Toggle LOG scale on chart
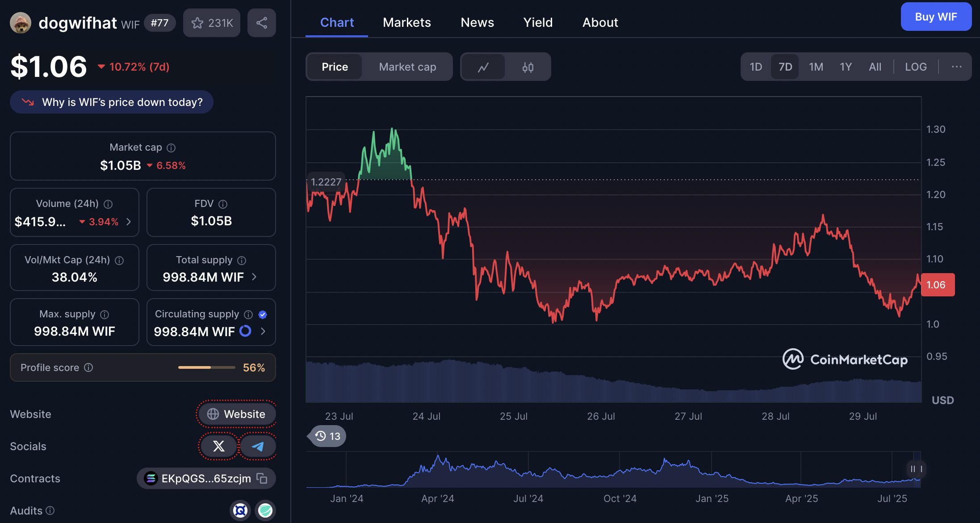This screenshot has height=523, width=980. tap(916, 67)
